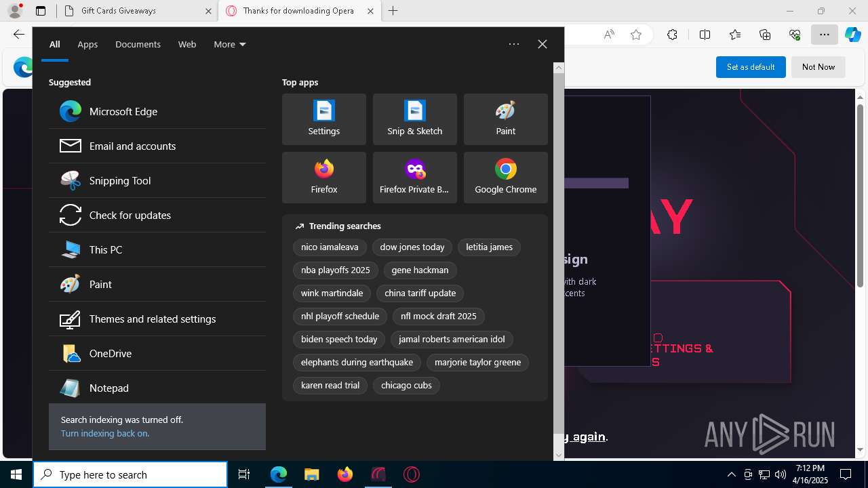Open Microsoft Edge from Suggested list
The height and width of the screenshot is (488, 868).
tap(157, 111)
